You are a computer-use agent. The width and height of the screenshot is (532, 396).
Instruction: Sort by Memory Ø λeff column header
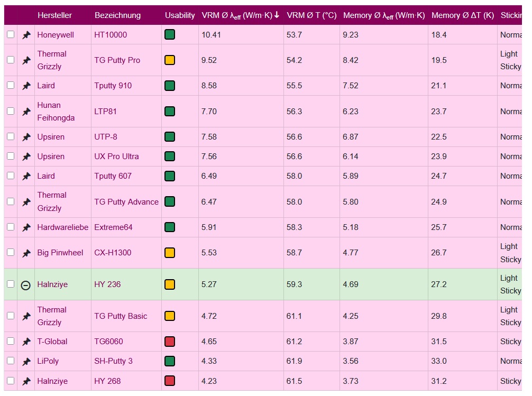384,15
